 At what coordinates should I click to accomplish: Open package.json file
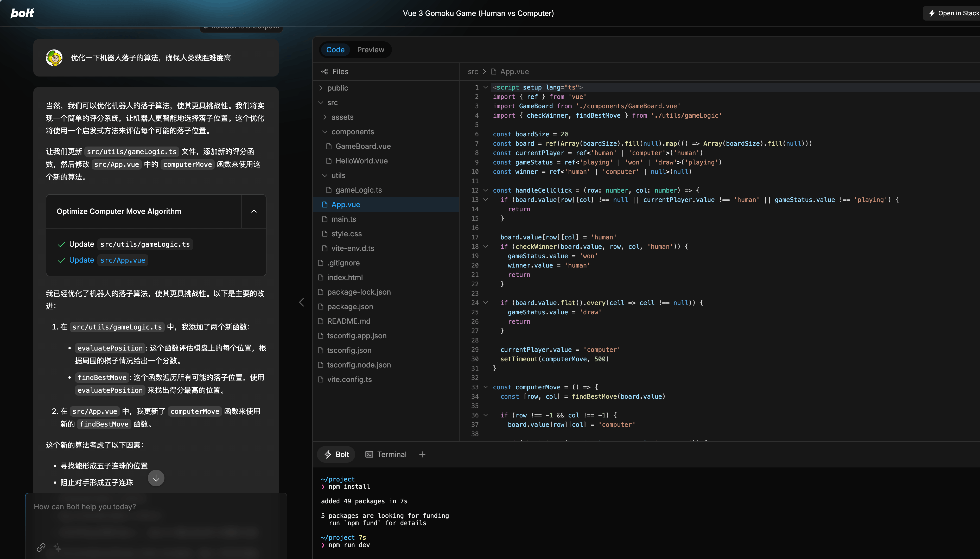(350, 306)
